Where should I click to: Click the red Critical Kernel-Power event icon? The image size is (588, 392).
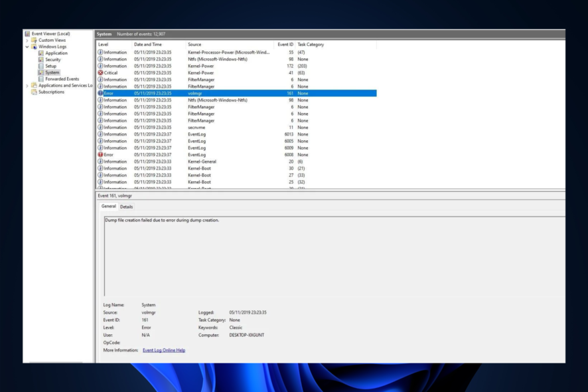coord(100,72)
